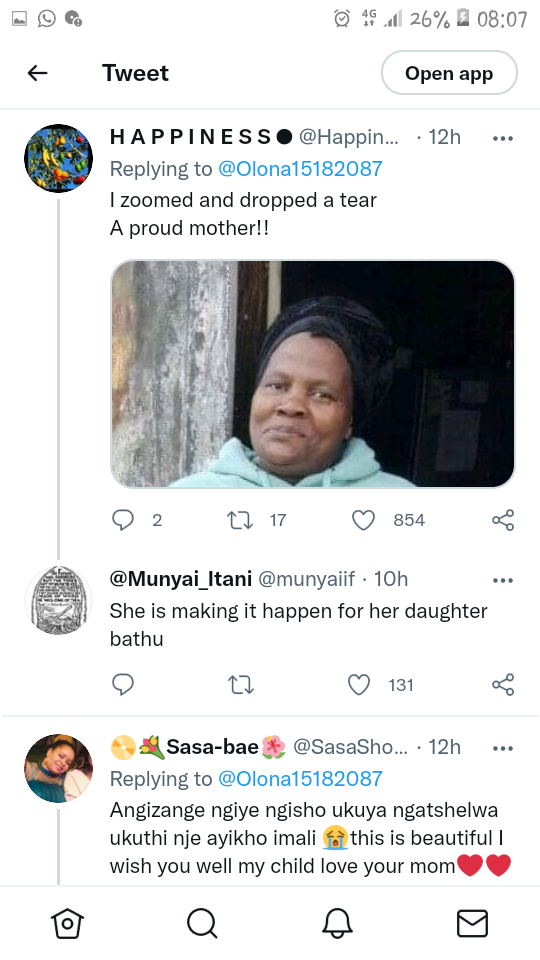Open the Home tab in the bottom bar
The image size is (540, 960).
(x=67, y=923)
